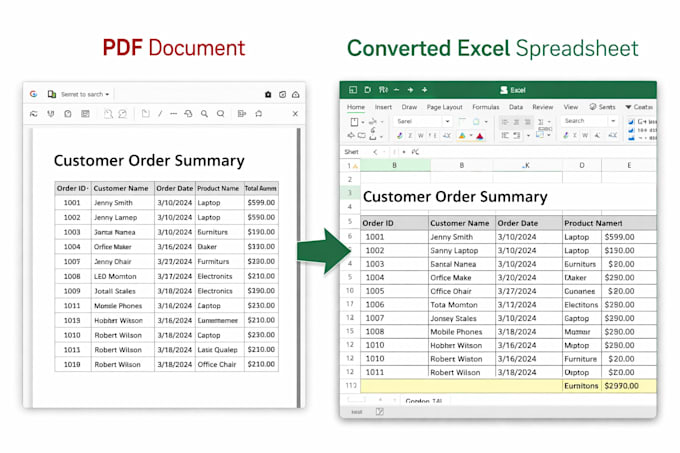Click the '$2990,00' total cell in the yellow row
Viewport: 680px width, 453px height.
pyautogui.click(x=628, y=386)
